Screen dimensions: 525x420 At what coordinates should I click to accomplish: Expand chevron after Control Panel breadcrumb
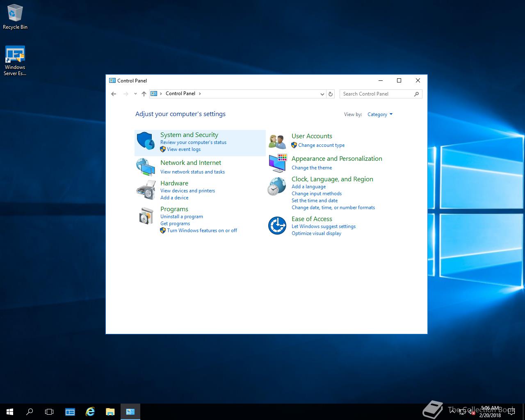[200, 94]
